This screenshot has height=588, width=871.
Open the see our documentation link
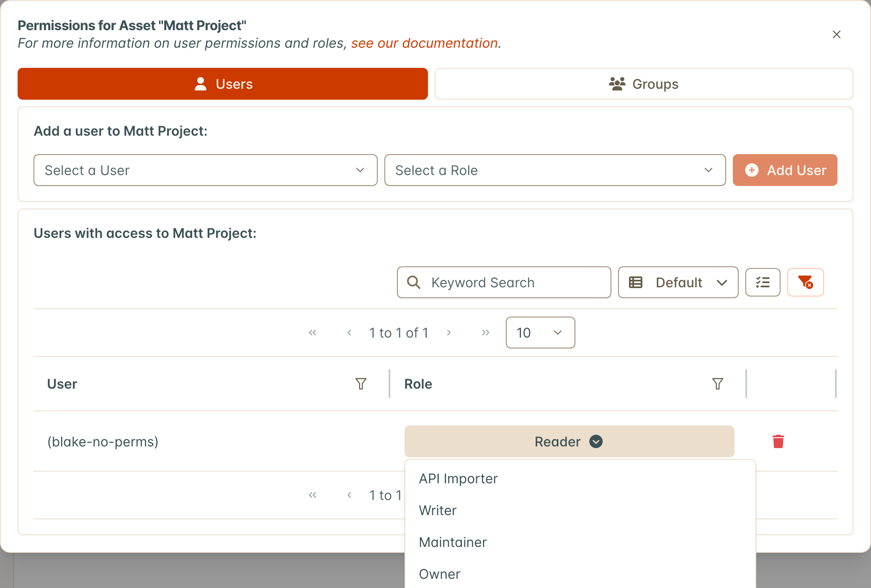(424, 43)
